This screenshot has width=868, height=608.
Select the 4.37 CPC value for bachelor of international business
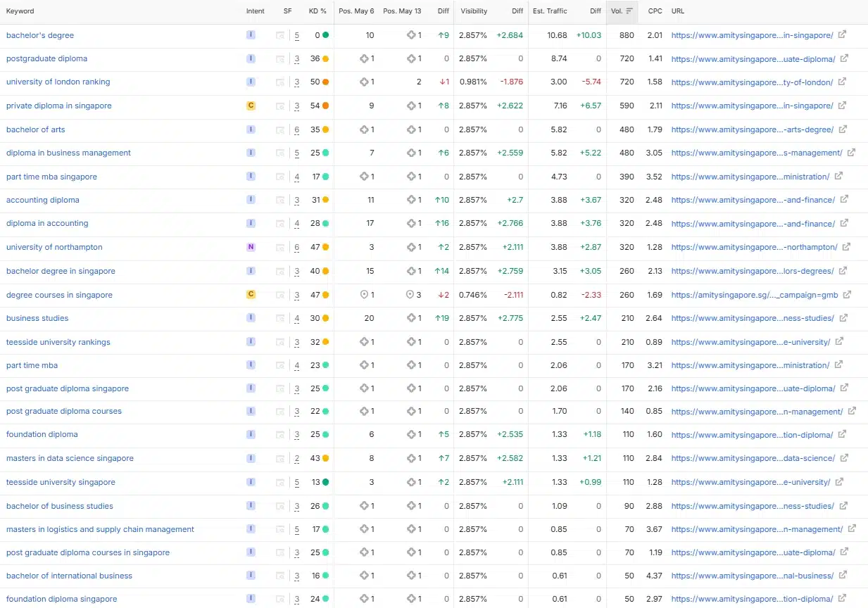(x=655, y=576)
